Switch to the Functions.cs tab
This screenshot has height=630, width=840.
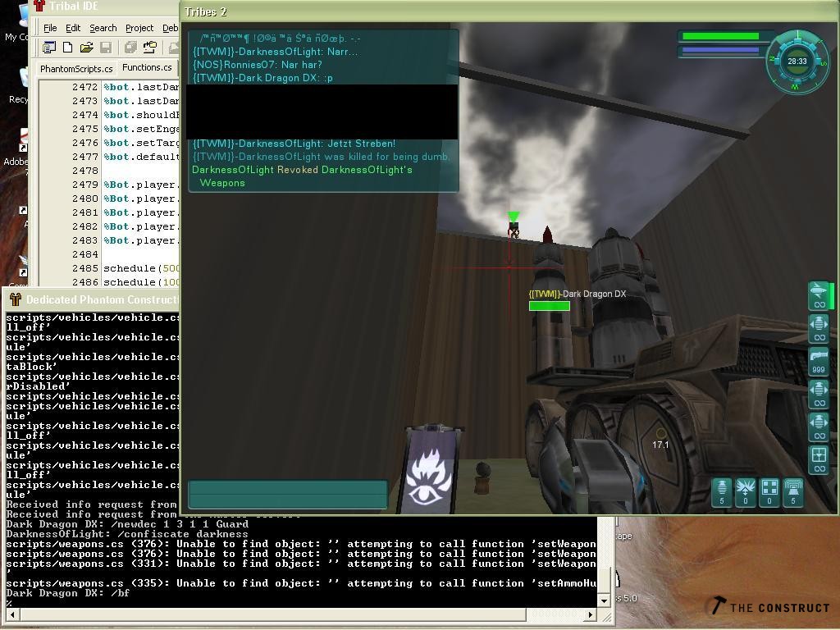(x=147, y=67)
